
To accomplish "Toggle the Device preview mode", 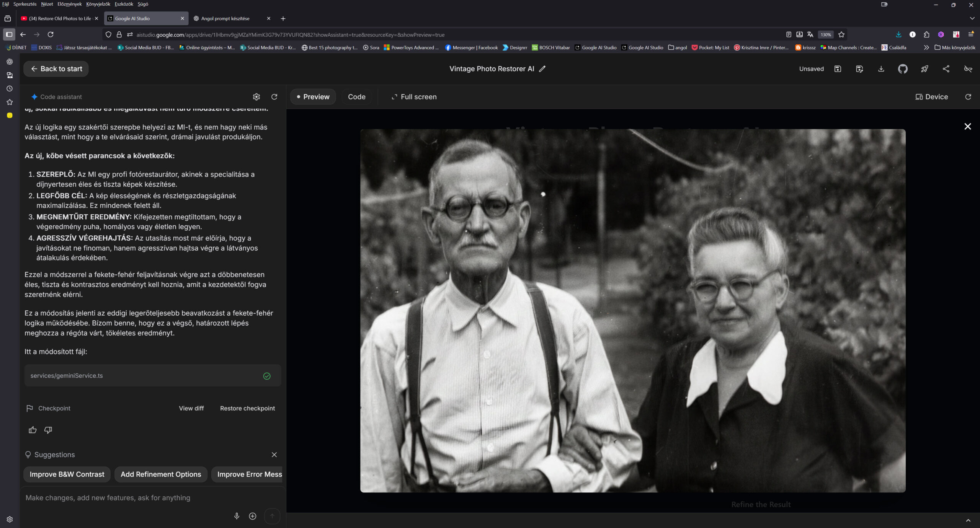I will [931, 97].
